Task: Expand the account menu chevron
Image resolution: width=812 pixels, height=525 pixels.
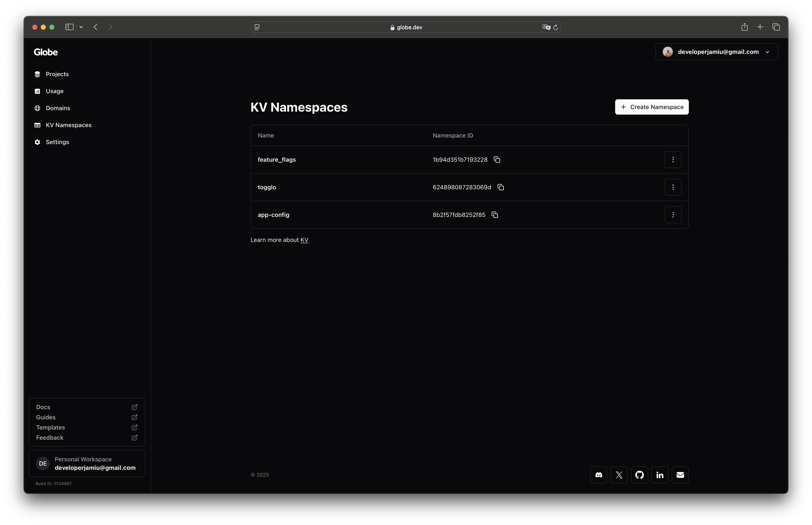Action: pyautogui.click(x=767, y=52)
